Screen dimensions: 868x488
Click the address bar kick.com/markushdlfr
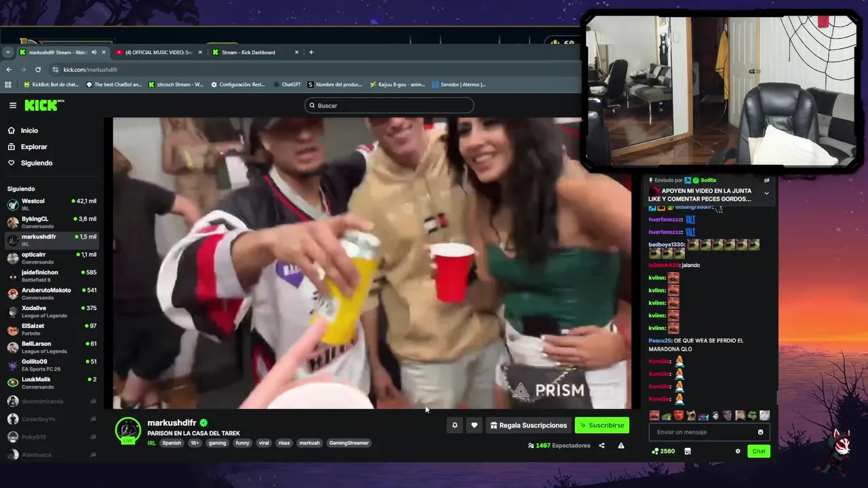(x=90, y=70)
